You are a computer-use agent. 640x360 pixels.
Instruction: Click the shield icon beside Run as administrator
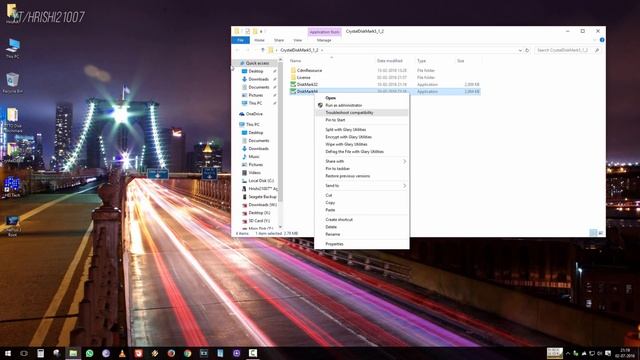coord(320,105)
